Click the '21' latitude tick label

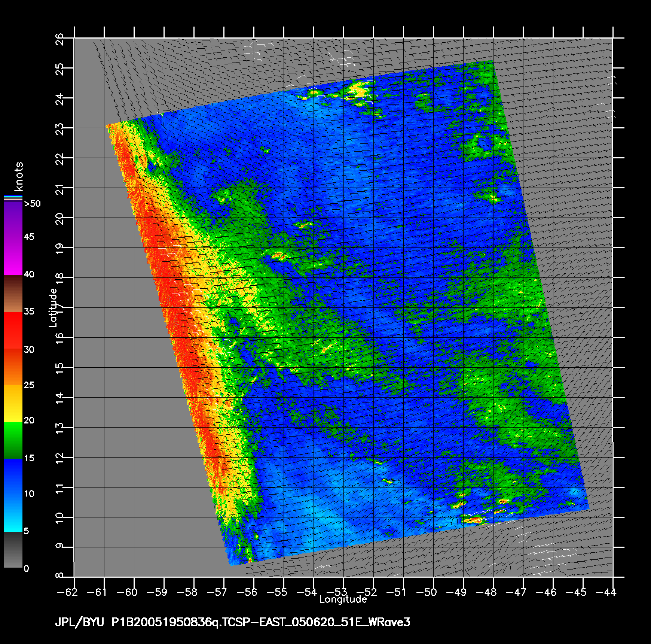tap(59, 189)
